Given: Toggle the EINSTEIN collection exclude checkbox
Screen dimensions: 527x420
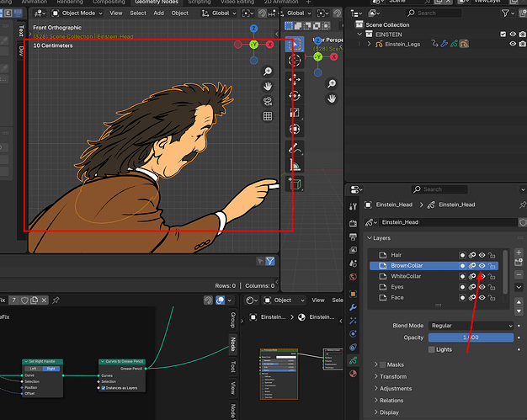Looking at the screenshot, I should click(x=503, y=35).
